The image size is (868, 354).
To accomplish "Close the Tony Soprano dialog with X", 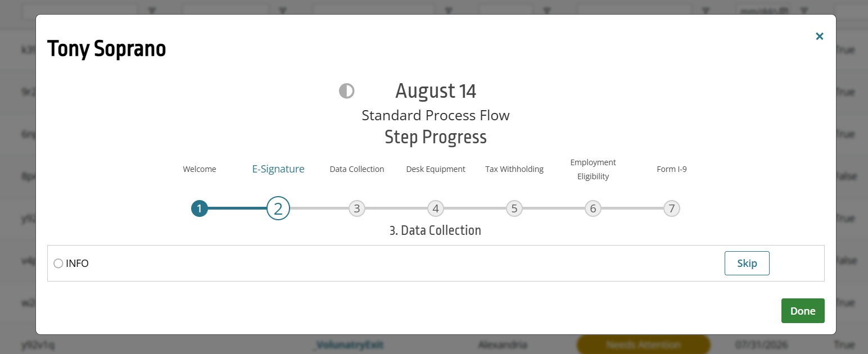I will pyautogui.click(x=820, y=37).
